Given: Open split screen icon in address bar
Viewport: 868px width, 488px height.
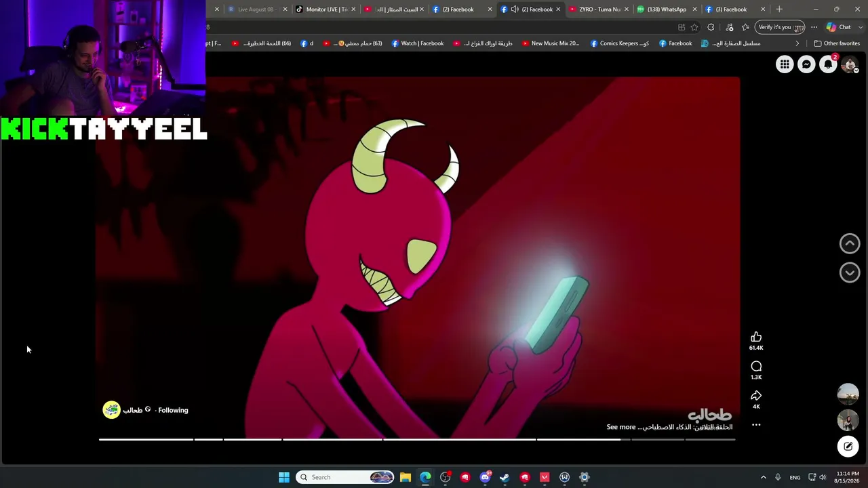Looking at the screenshot, I should click(681, 27).
